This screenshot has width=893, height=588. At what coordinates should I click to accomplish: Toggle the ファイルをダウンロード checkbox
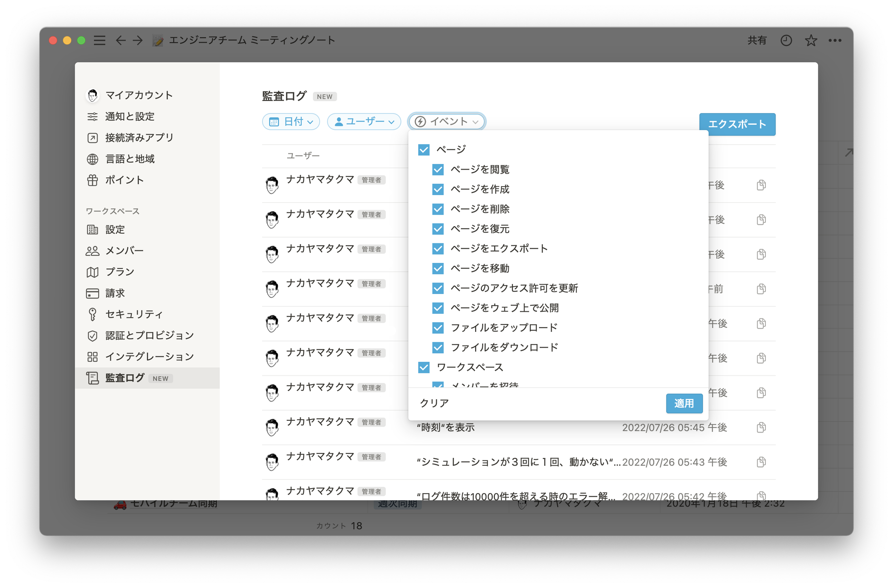click(x=438, y=348)
